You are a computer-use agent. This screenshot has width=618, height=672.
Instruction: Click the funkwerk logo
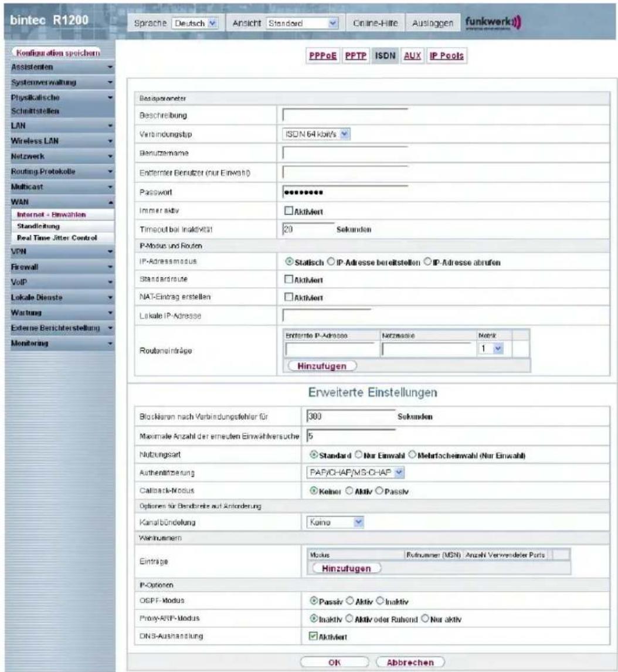[493, 22]
